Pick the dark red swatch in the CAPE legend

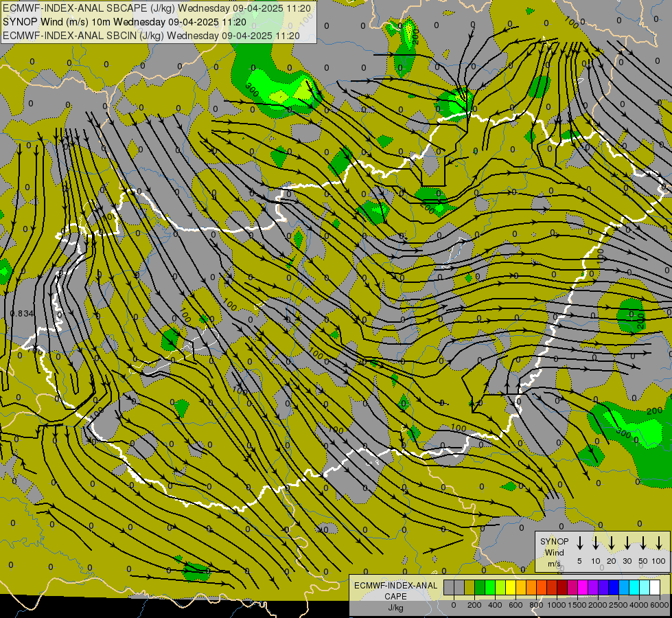click(x=562, y=587)
